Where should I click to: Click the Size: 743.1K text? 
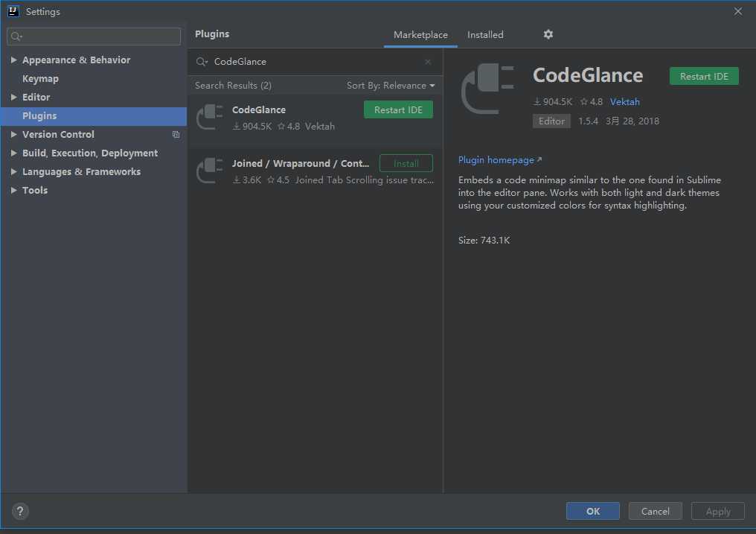(484, 241)
